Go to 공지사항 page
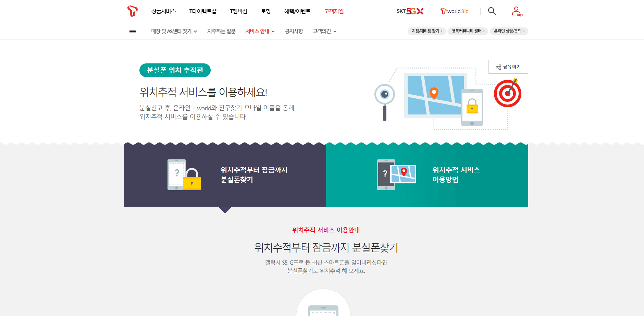Viewport: 644px width, 316px height. pos(294,31)
